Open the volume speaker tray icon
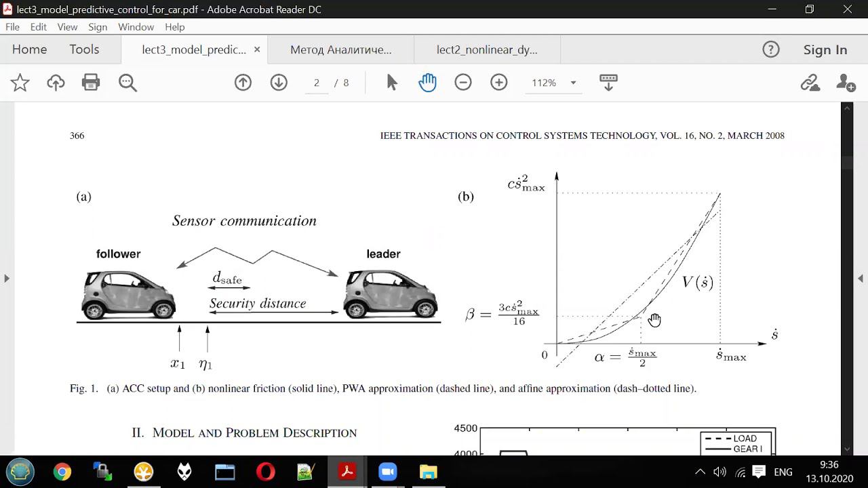Image resolution: width=868 pixels, height=488 pixels. (719, 472)
